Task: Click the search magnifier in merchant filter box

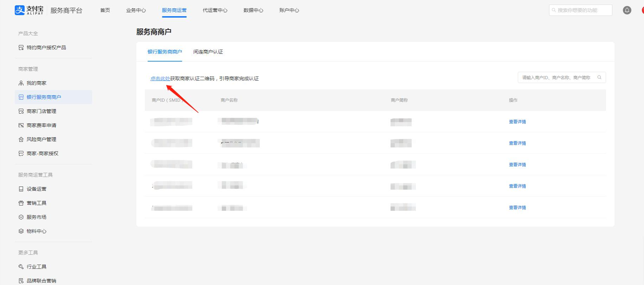Action: click(599, 77)
